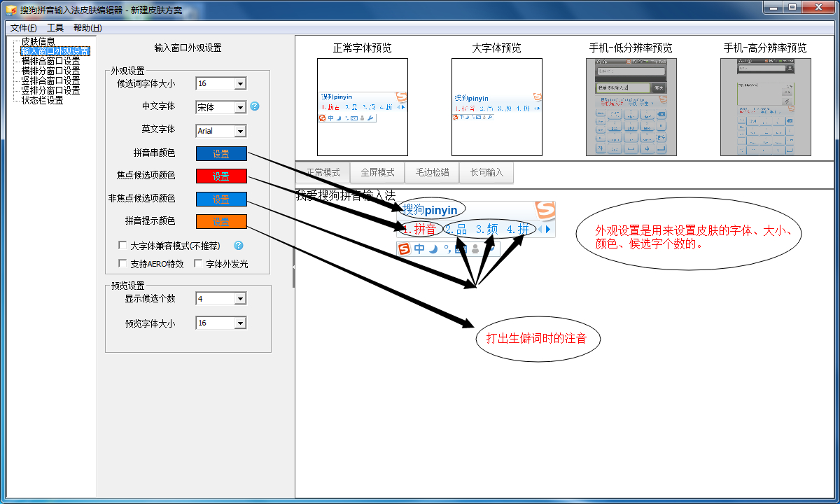
Task: Set 焦点候选项颜色 via red swatch
Action: 221,176
